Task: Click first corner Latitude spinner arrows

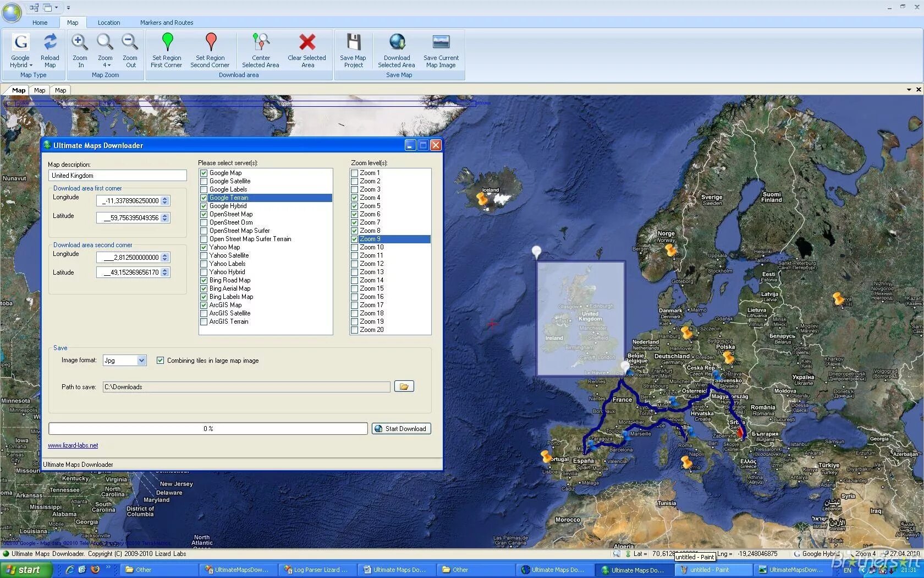Action: pyautogui.click(x=165, y=218)
